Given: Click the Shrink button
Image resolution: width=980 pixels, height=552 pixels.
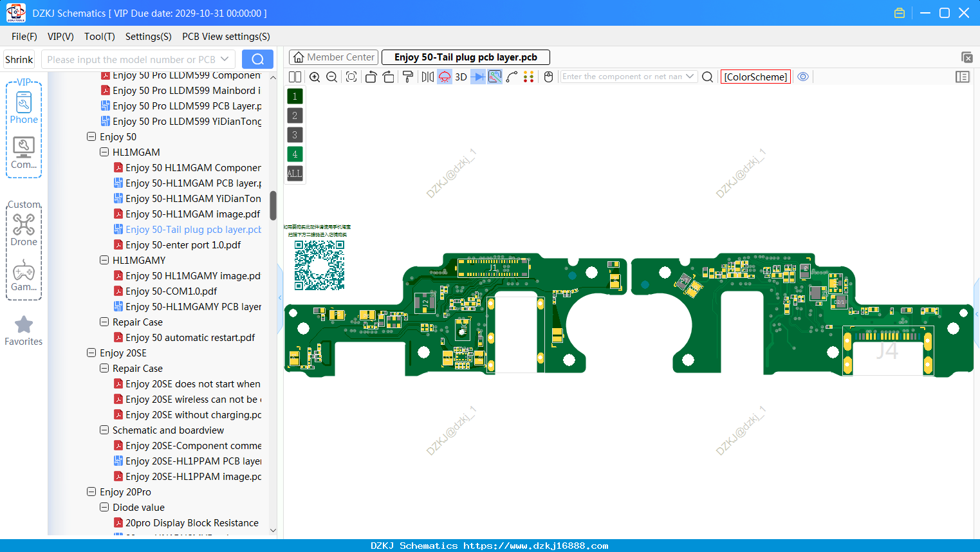Looking at the screenshot, I should [x=19, y=59].
